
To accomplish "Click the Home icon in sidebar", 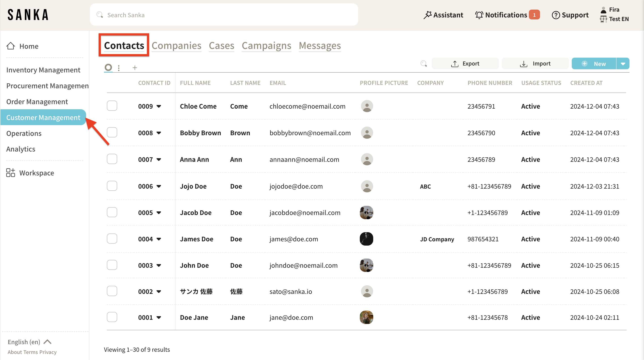I will click(x=11, y=46).
